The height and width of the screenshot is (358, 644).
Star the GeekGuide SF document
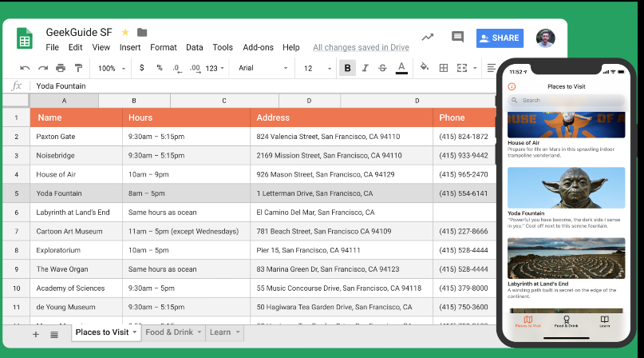[125, 32]
